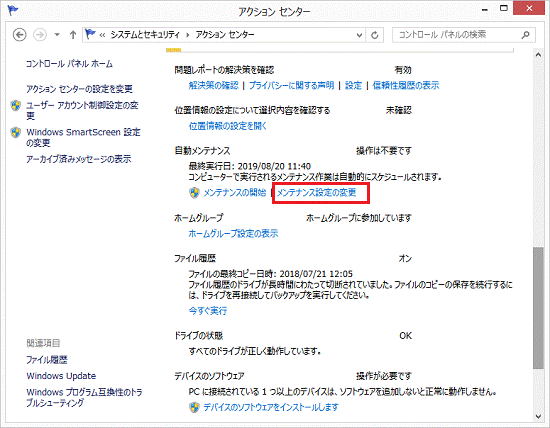Click the flag icon in the address bar
Viewport: 550px width, 428px height.
pyautogui.click(x=90, y=34)
